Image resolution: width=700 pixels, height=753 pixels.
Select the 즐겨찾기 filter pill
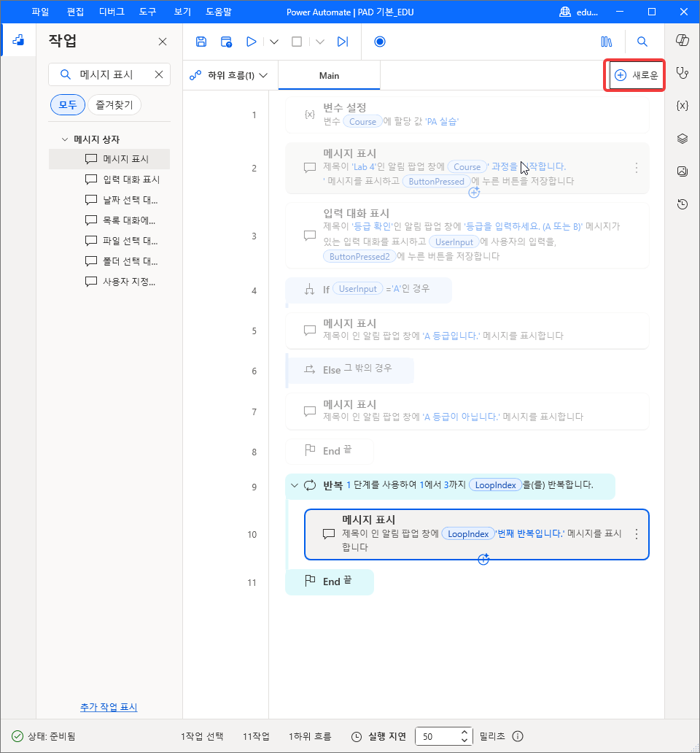[x=114, y=104]
